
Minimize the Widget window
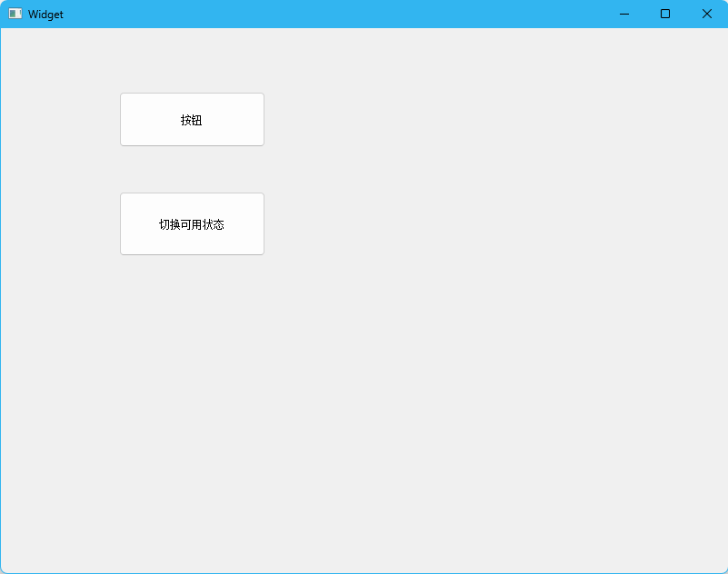(x=624, y=14)
